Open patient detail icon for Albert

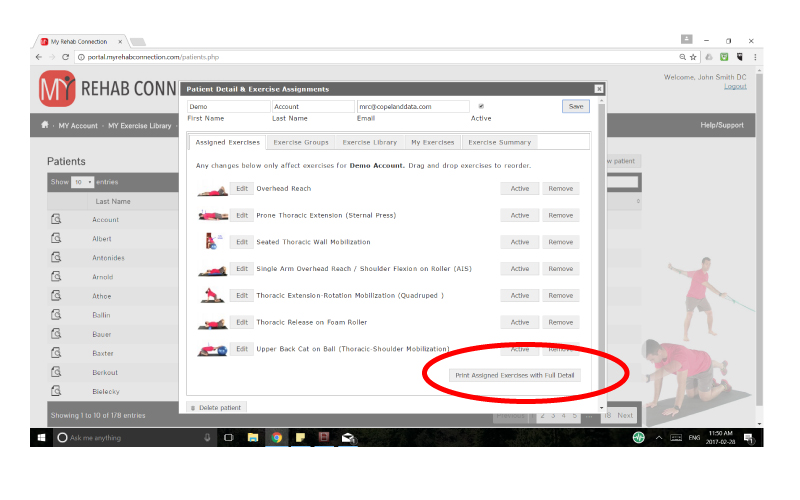(56, 238)
